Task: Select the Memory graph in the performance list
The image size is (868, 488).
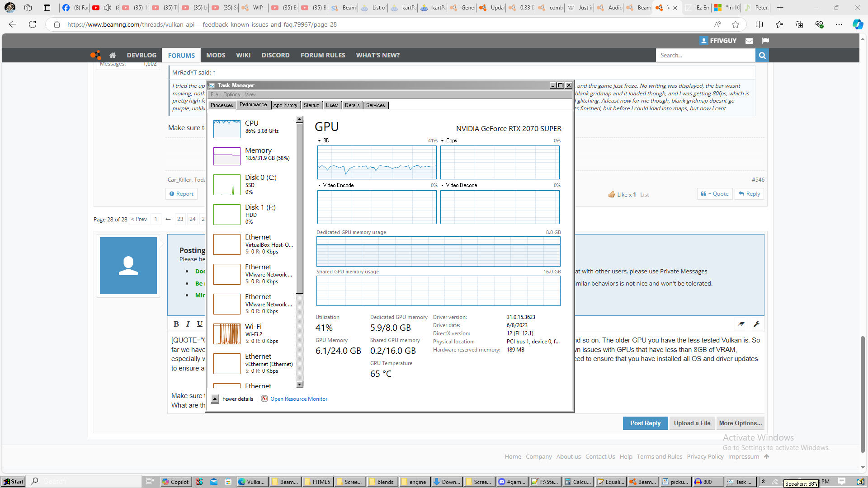Action: (x=226, y=156)
